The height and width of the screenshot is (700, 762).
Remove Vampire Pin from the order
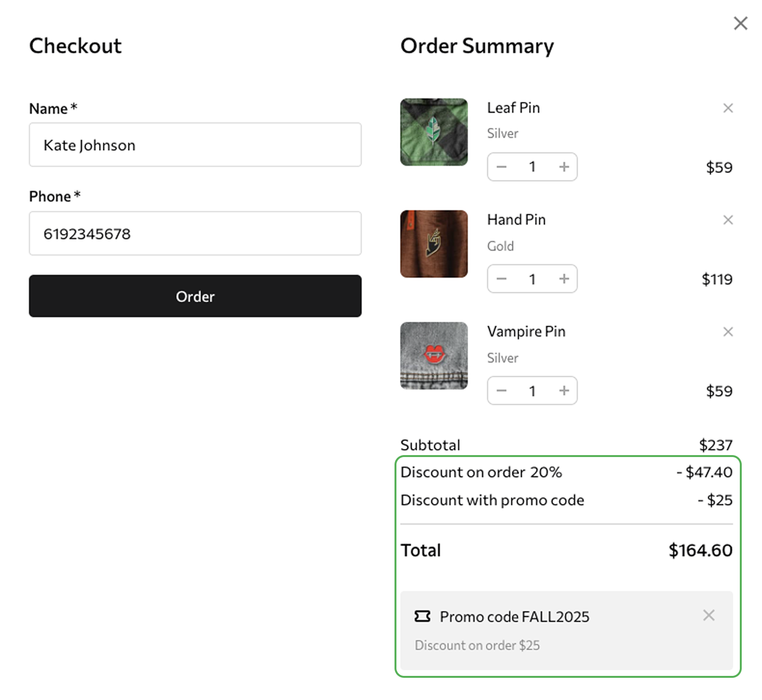[x=728, y=332]
